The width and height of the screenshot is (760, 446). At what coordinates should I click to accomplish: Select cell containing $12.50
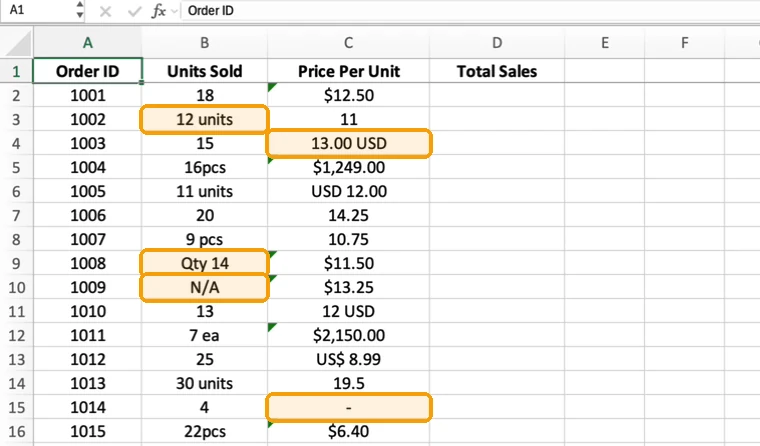coord(348,96)
